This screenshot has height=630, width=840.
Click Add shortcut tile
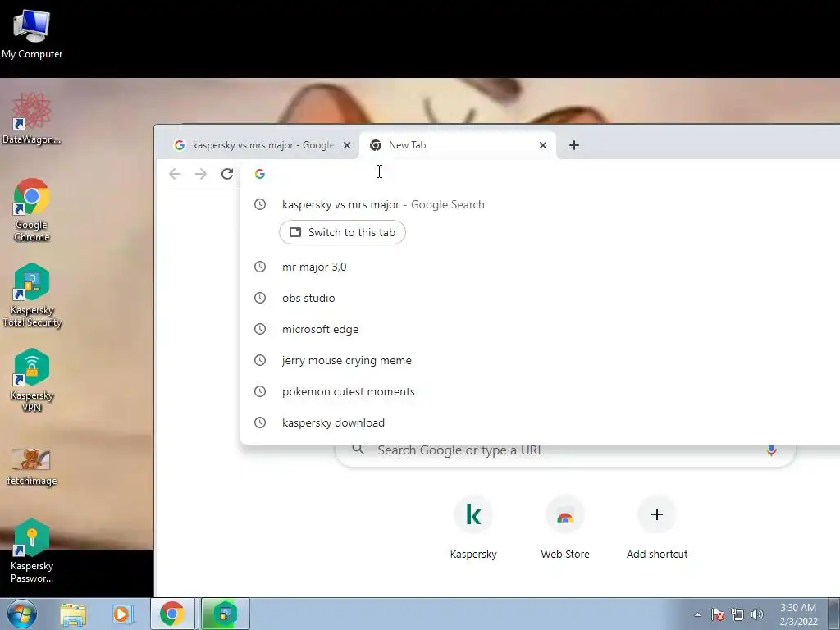pos(657,527)
